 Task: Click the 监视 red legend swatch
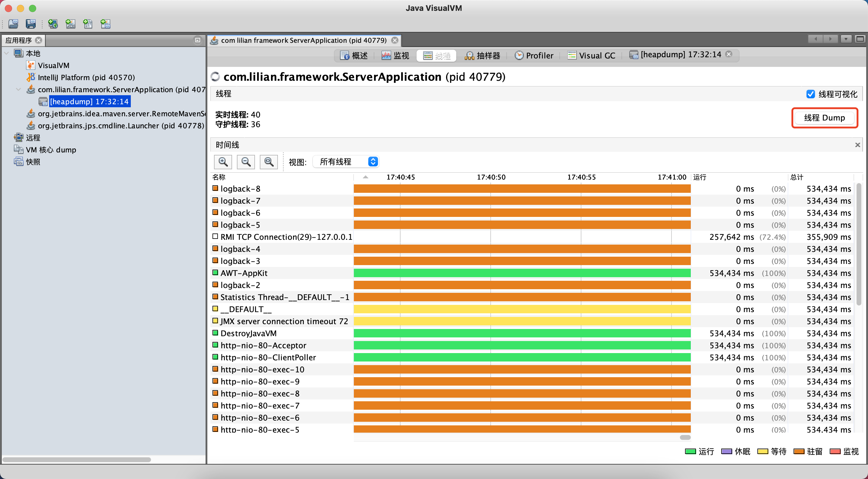pos(835,451)
